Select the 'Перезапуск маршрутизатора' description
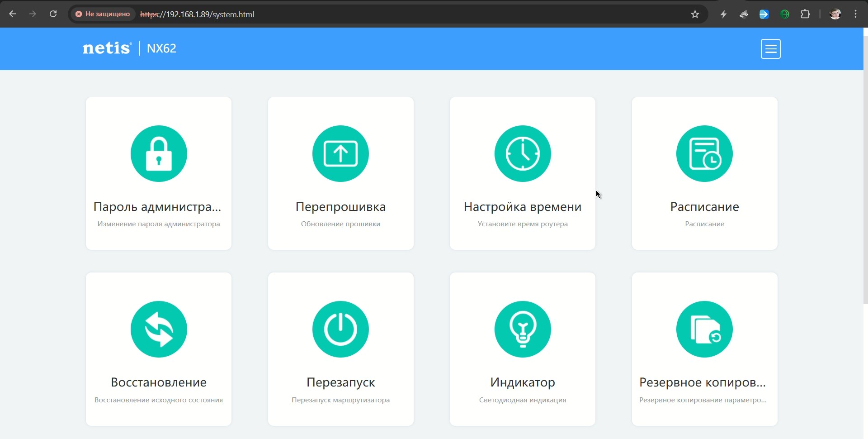Image resolution: width=868 pixels, height=439 pixels. [x=340, y=400]
